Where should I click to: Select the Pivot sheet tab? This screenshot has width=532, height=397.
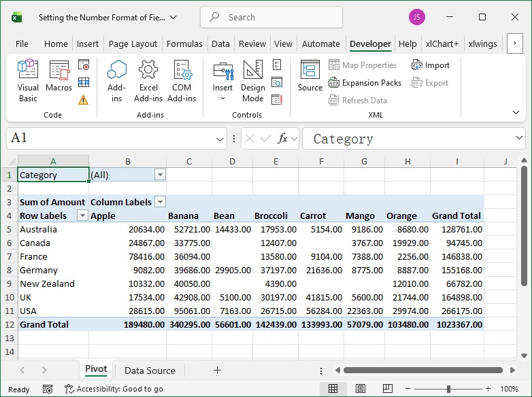(x=96, y=369)
